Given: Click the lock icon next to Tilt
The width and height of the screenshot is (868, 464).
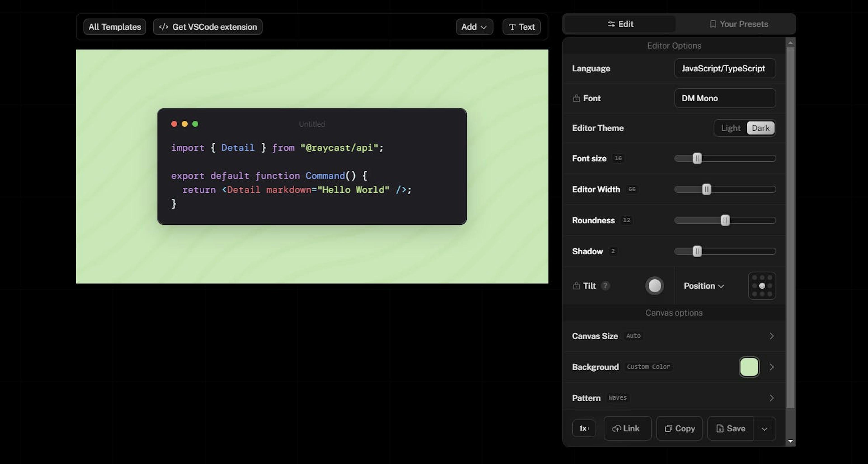Looking at the screenshot, I should click(576, 285).
